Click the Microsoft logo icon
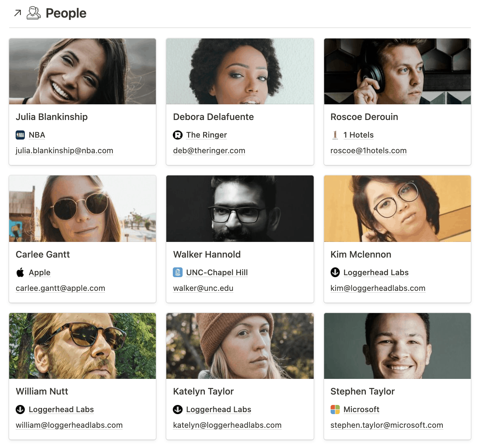 tap(335, 410)
